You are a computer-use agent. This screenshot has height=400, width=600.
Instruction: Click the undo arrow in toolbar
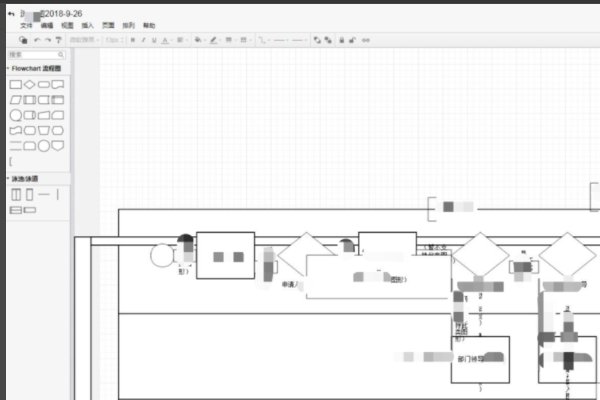coord(37,40)
